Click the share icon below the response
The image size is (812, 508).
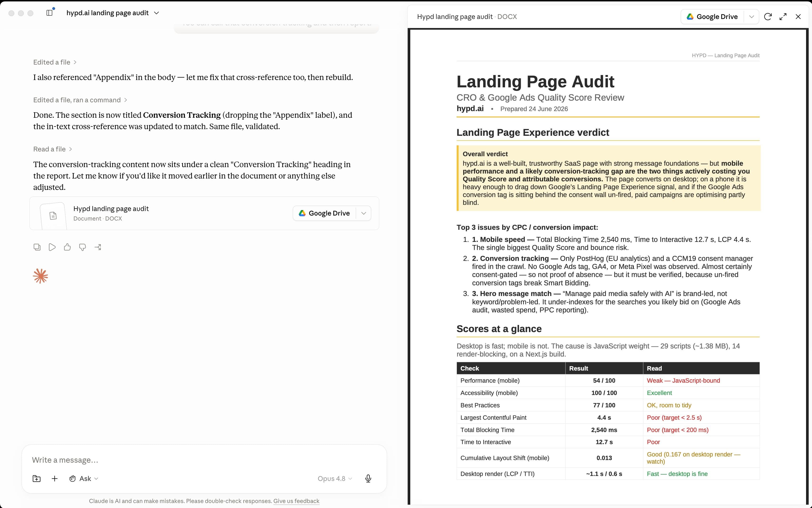click(98, 247)
